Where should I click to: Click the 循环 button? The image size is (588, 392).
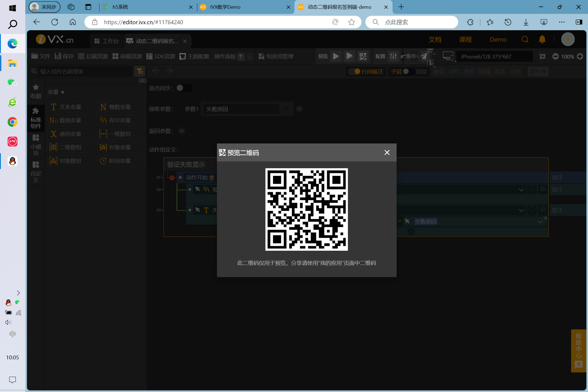point(439,72)
